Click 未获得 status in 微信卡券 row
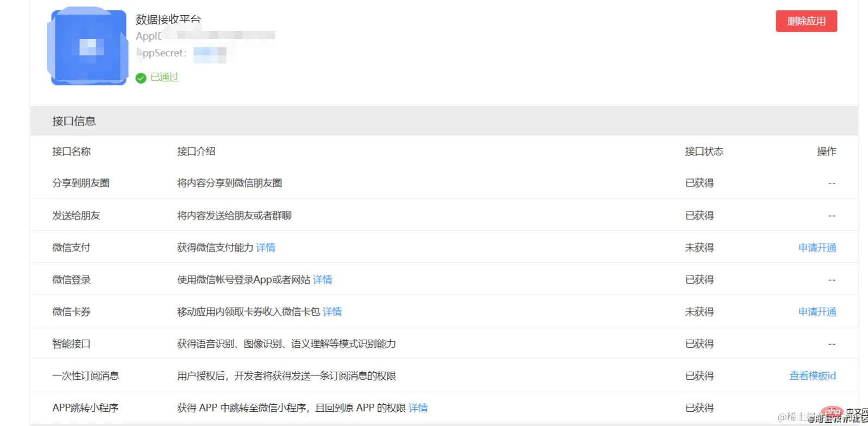This screenshot has height=426, width=868. click(x=700, y=311)
